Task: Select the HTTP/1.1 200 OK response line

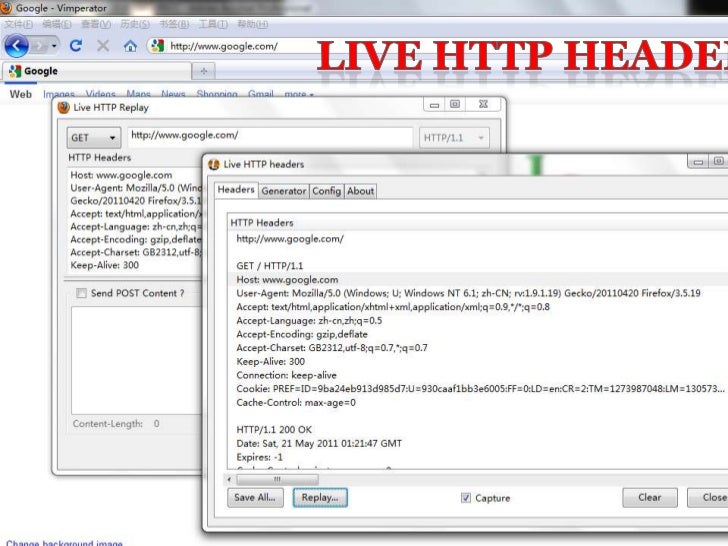Action: point(274,430)
